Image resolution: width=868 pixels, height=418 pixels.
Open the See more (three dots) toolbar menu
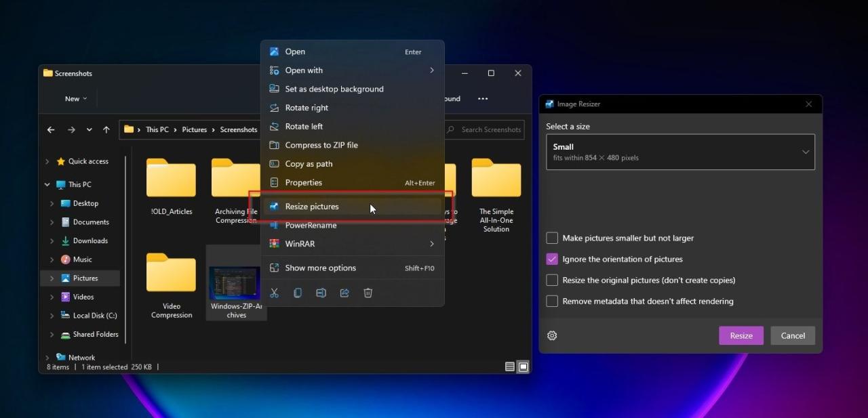pyautogui.click(x=483, y=98)
